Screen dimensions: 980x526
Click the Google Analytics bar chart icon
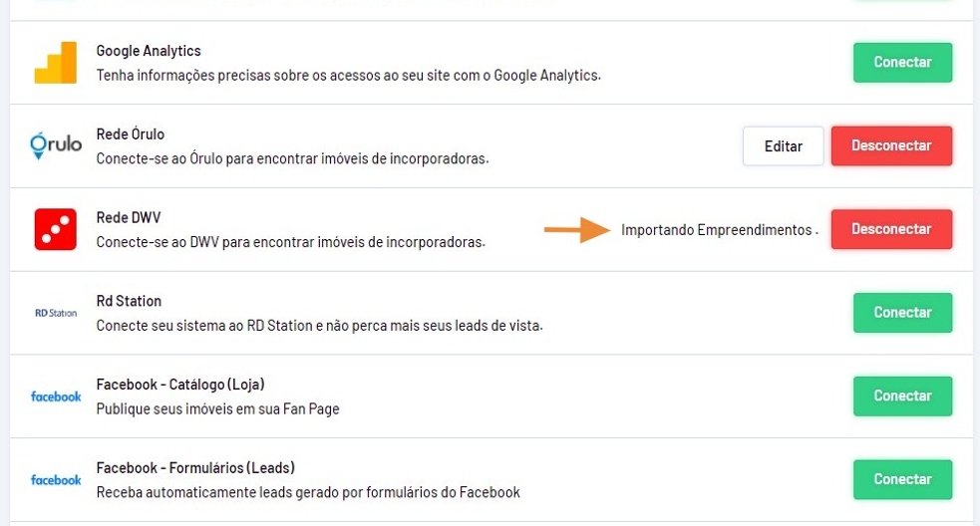[x=55, y=63]
